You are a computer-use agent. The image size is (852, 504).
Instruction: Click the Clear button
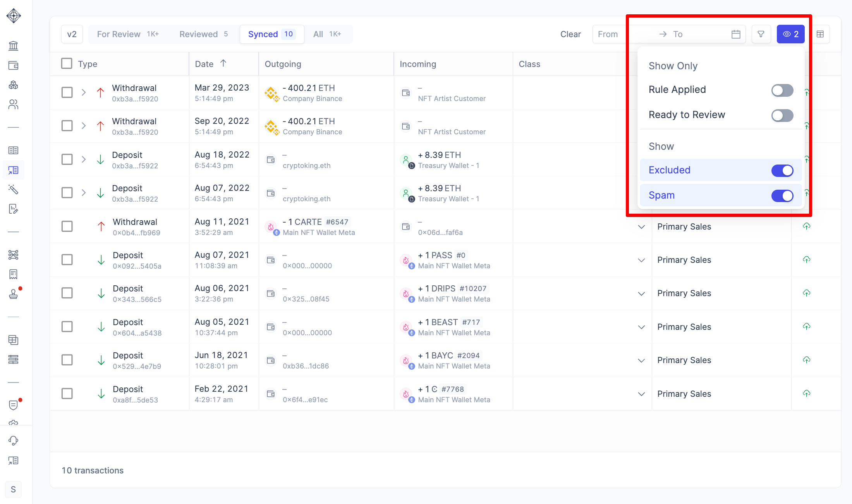pos(570,34)
